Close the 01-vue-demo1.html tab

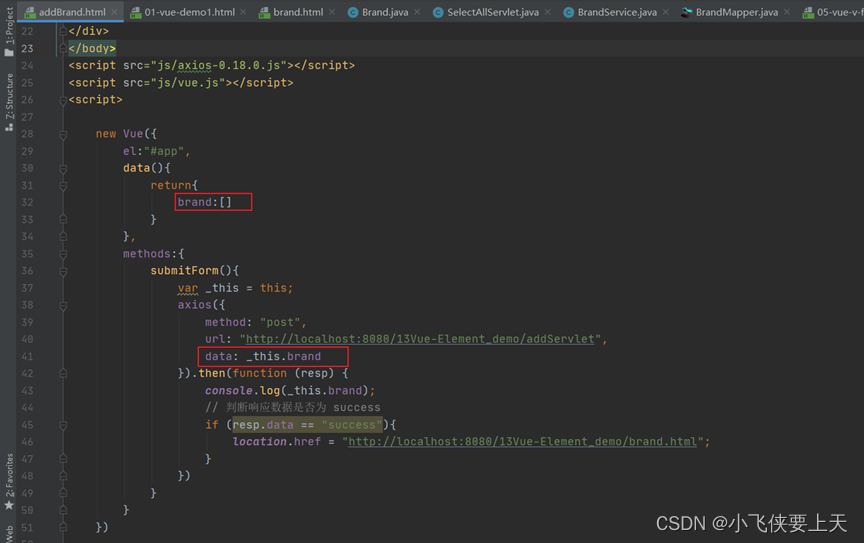(243, 12)
